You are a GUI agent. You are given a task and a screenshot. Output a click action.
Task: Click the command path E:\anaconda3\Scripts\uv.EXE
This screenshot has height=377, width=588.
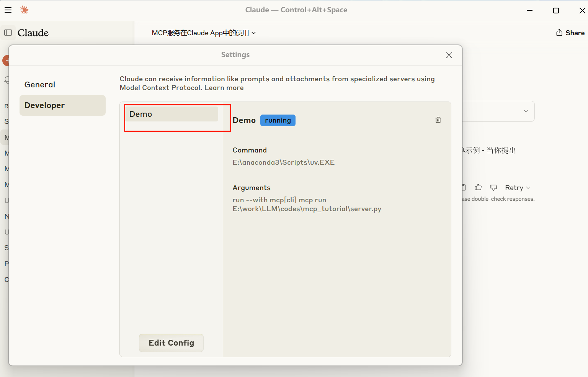click(284, 162)
